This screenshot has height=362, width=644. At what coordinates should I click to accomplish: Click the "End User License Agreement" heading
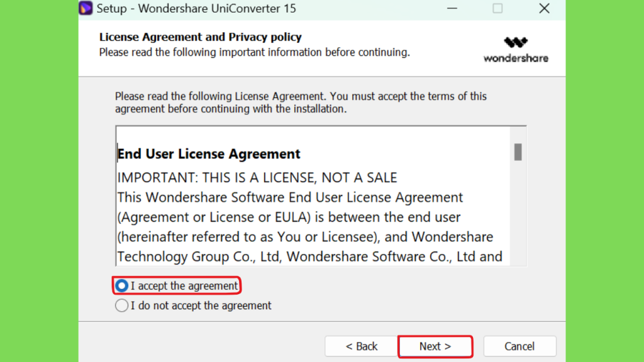point(209,154)
